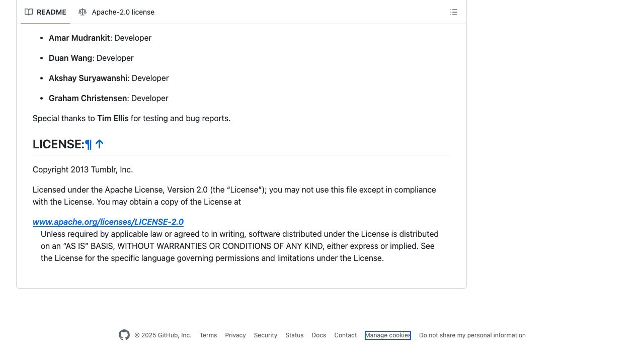The width and height of the screenshot is (644, 362).
Task: Click the book icon beside README
Action: (x=29, y=12)
